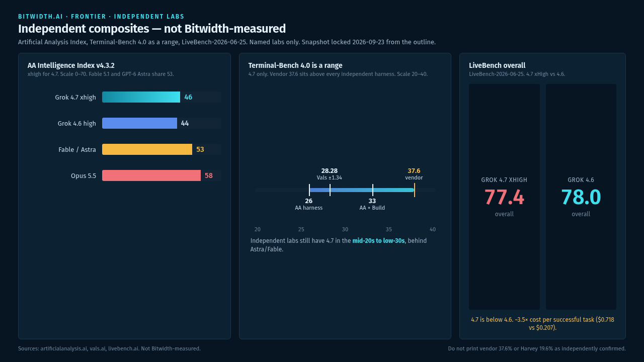644x362 pixels.
Task: Click the Terminal-Bench 4.0 is a range heading
Action: [x=295, y=65]
